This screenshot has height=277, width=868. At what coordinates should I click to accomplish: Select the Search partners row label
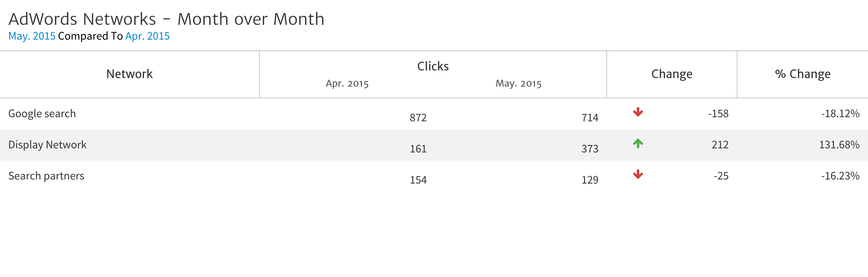click(46, 176)
